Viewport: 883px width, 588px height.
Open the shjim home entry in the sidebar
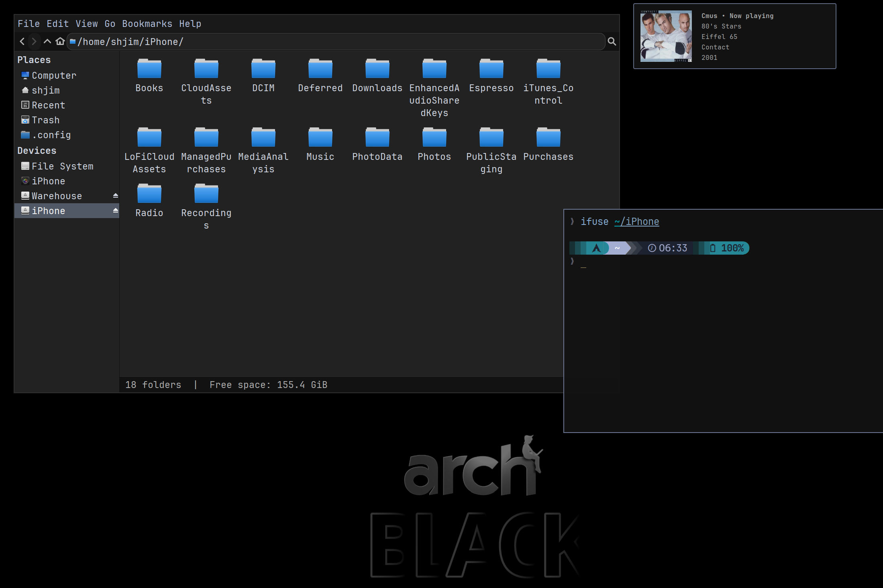67,90
